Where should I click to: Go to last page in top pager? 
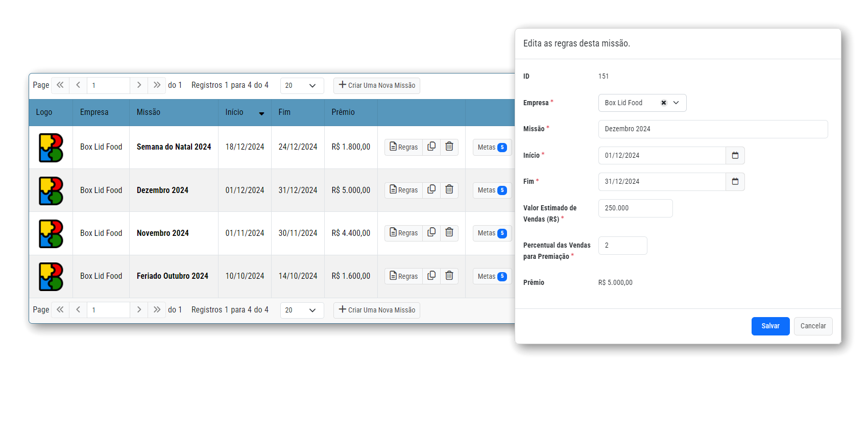coord(157,85)
